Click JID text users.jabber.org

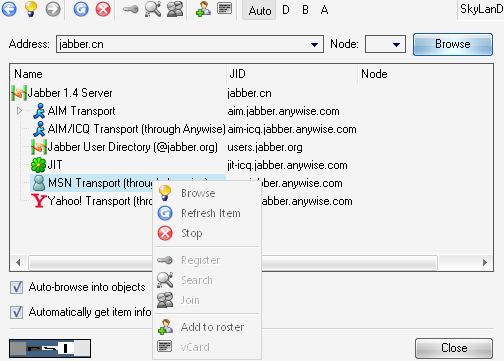click(x=265, y=147)
